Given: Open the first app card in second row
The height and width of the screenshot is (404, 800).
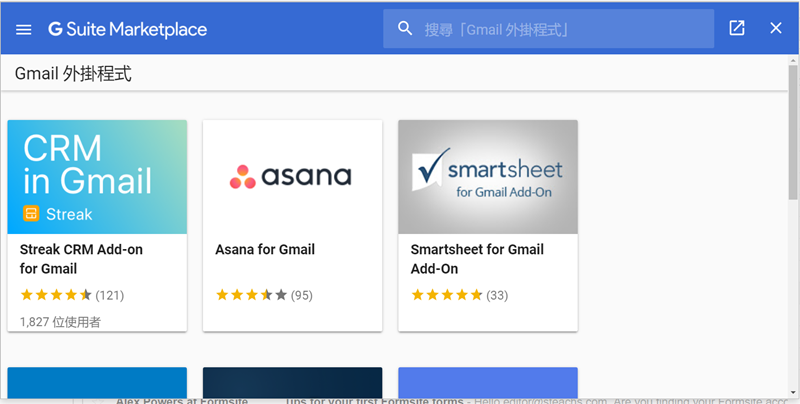Looking at the screenshot, I should tap(97, 385).
